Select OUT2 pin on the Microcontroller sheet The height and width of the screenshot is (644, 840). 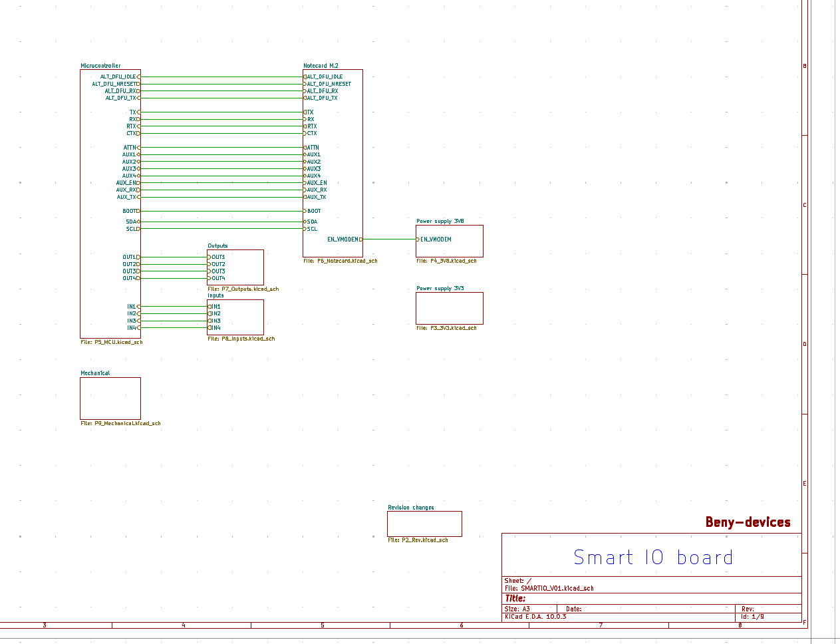pos(130,265)
